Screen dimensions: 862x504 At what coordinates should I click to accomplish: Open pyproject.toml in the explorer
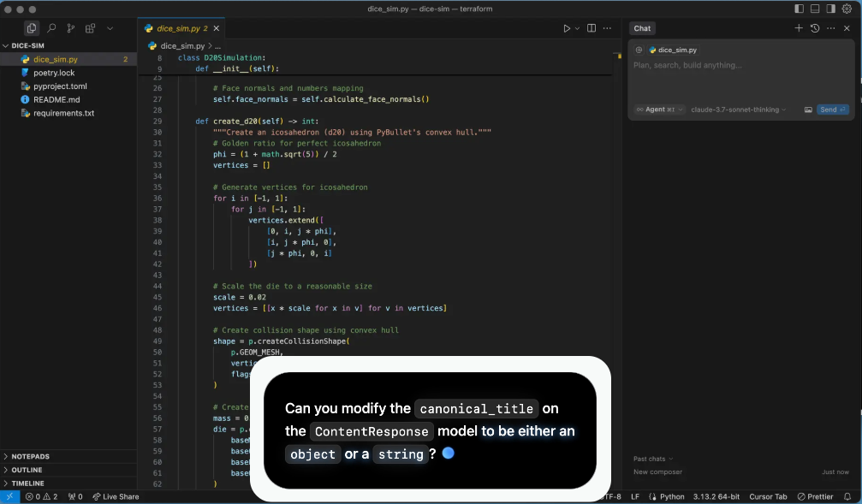point(60,86)
